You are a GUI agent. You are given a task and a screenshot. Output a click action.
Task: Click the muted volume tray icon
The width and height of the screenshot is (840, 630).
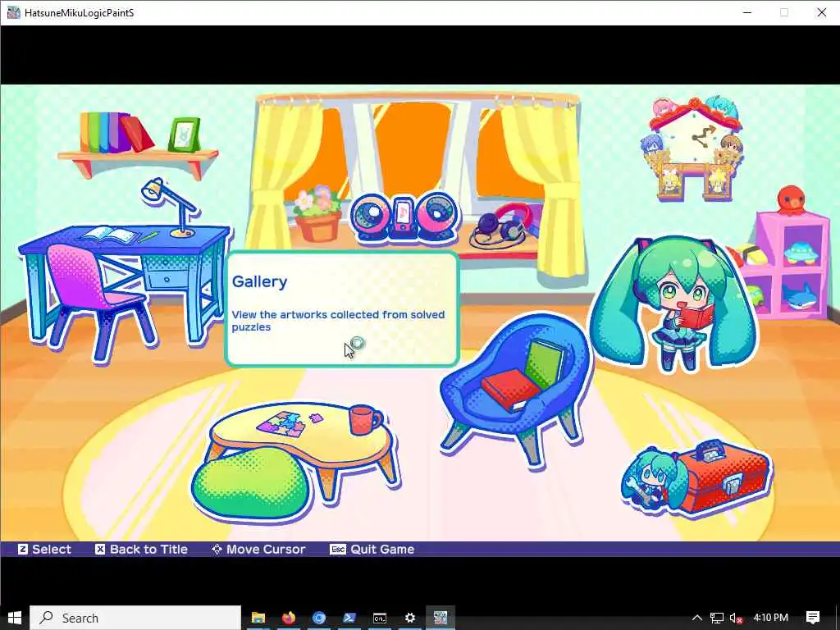tap(736, 618)
